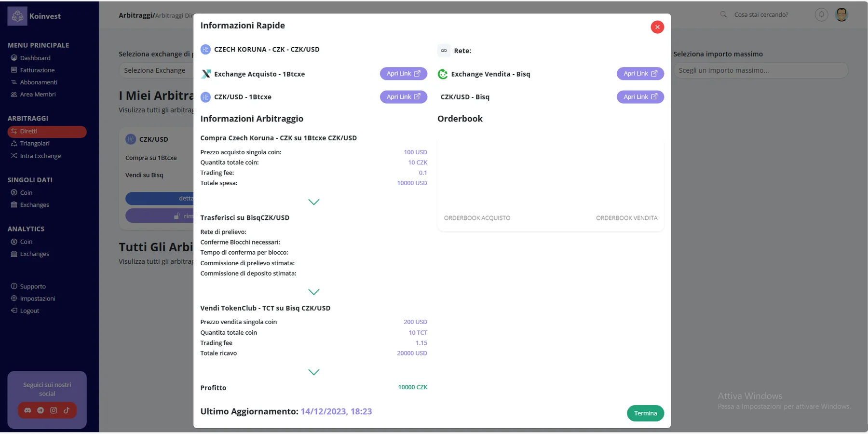Open the Instagram social icon

pyautogui.click(x=54, y=410)
